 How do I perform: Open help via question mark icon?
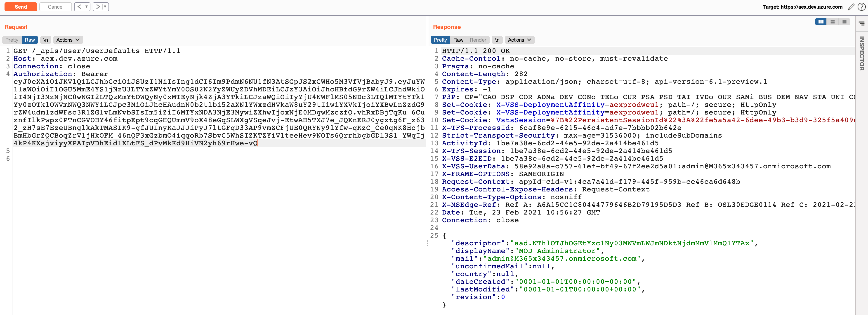(861, 7)
